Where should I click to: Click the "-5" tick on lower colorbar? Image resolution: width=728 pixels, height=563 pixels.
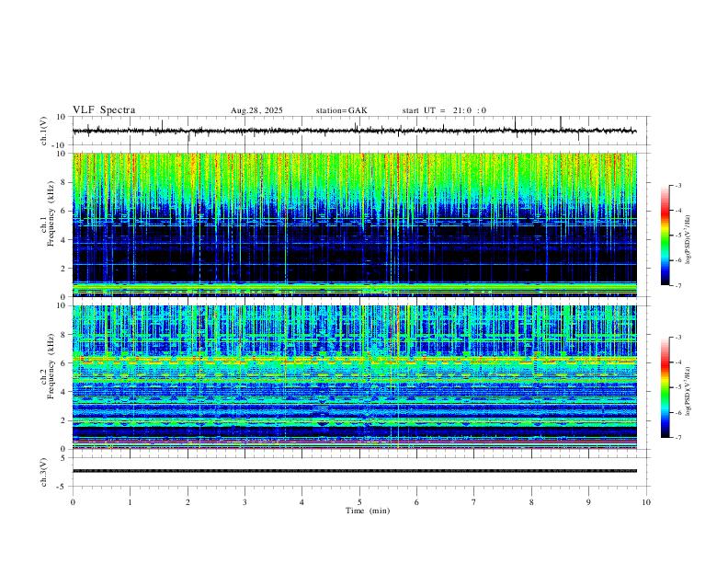[678, 387]
